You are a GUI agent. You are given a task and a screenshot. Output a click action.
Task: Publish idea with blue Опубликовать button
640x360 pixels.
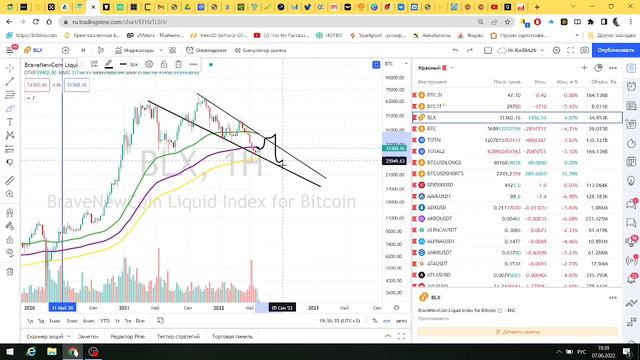coord(616,50)
